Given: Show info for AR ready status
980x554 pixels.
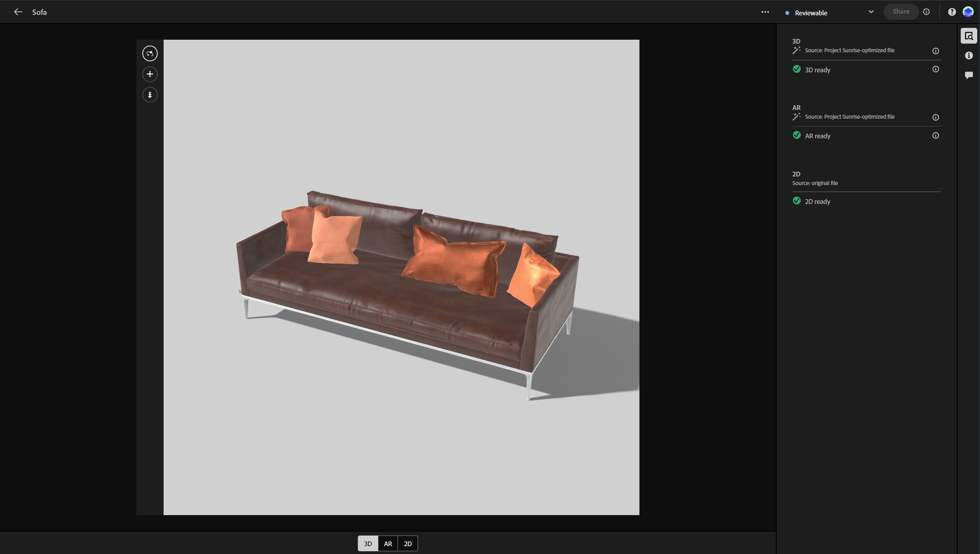Looking at the screenshot, I should point(936,136).
